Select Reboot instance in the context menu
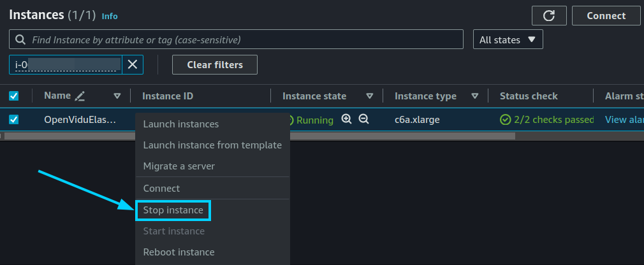The image size is (644, 265). (x=179, y=252)
